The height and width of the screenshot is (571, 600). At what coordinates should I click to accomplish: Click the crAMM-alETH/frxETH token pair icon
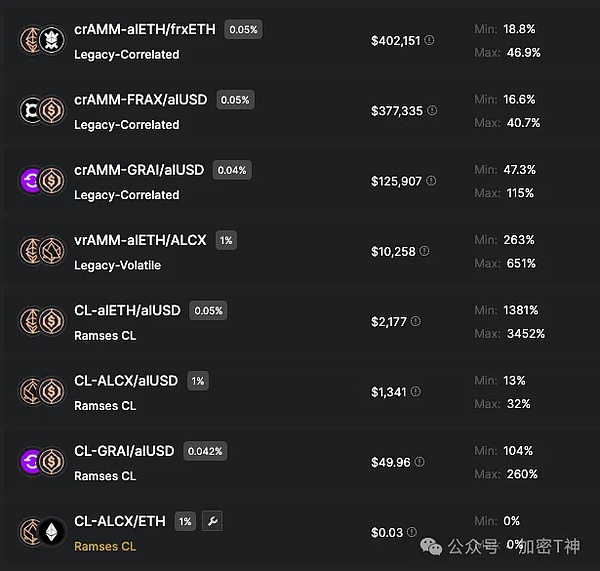41,41
